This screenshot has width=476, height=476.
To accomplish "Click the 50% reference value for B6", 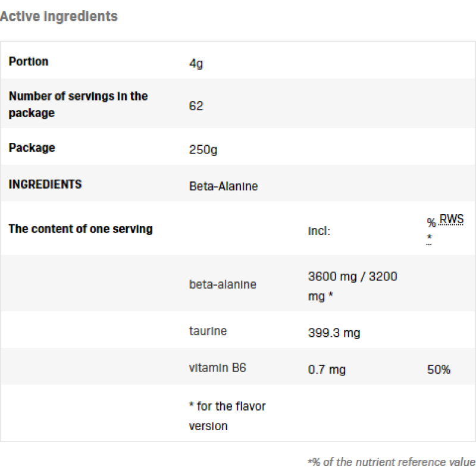I will coord(439,369).
